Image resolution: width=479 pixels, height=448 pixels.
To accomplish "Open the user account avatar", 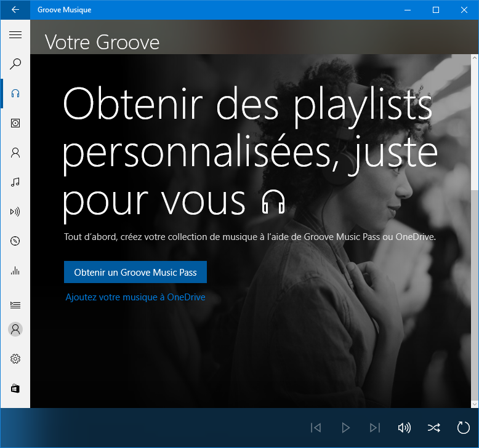I will coord(15,329).
